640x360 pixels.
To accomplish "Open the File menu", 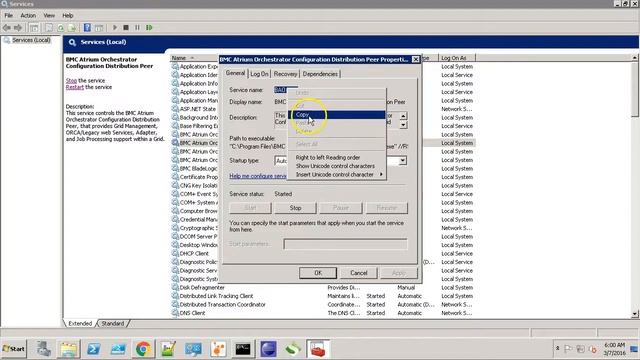I will pyautogui.click(x=9, y=16).
